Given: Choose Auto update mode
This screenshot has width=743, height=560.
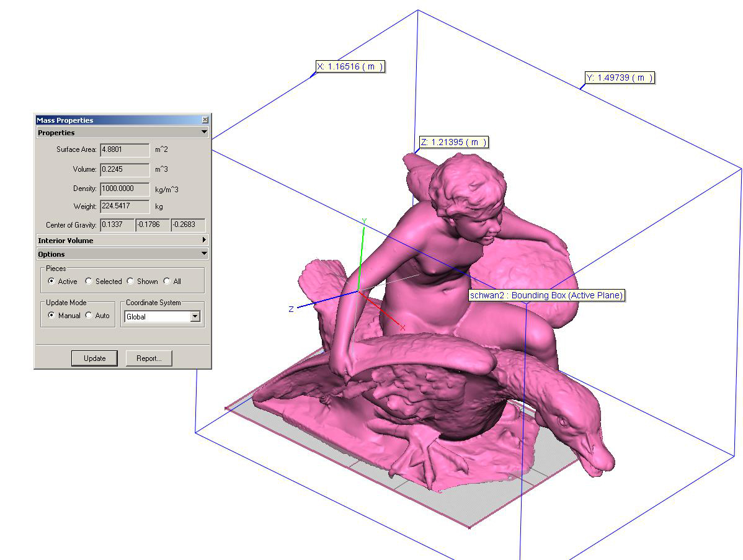Looking at the screenshot, I should coord(89,315).
